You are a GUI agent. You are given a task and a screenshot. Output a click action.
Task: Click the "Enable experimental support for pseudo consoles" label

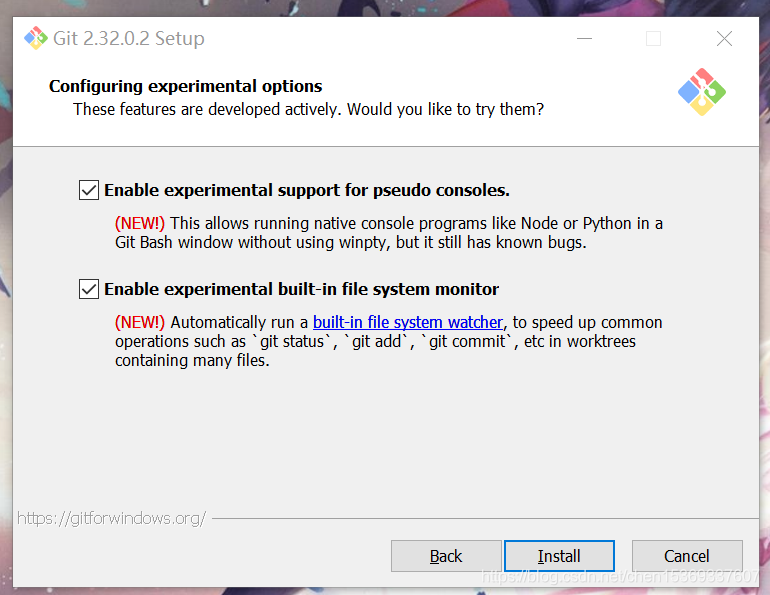click(x=307, y=190)
